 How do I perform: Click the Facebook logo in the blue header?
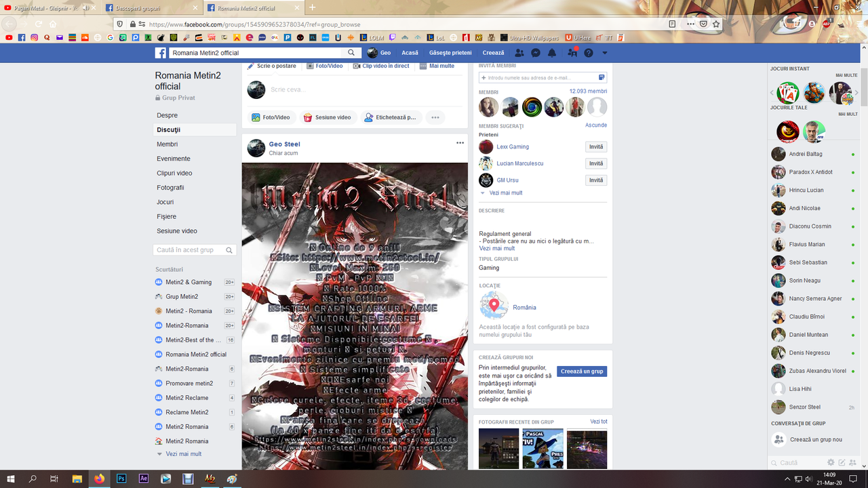coord(161,53)
